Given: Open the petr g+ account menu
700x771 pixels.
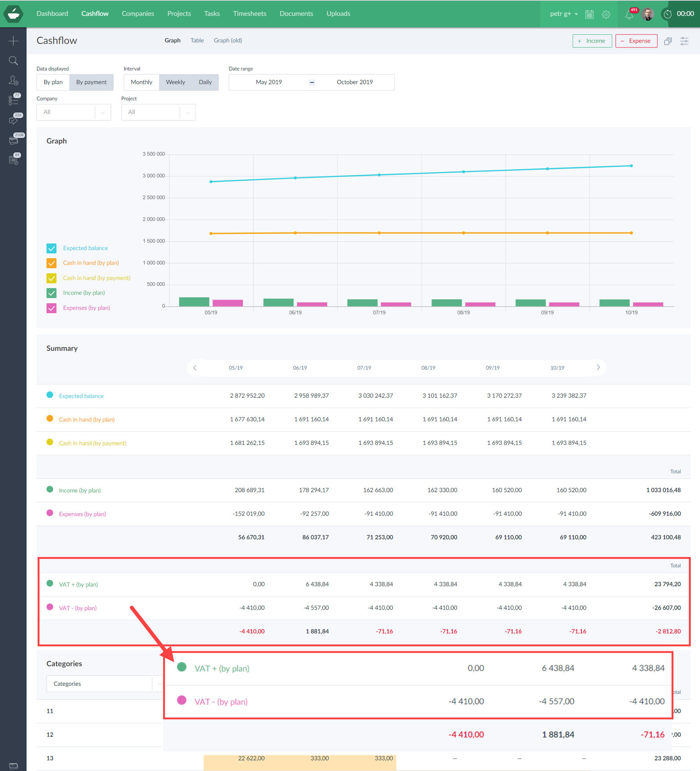Looking at the screenshot, I should tap(563, 14).
